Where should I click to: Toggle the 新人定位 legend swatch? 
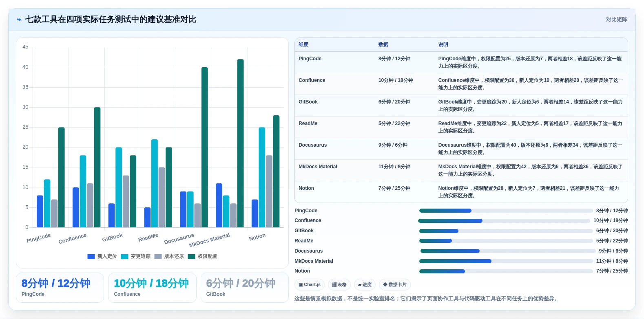pyautogui.click(x=91, y=257)
